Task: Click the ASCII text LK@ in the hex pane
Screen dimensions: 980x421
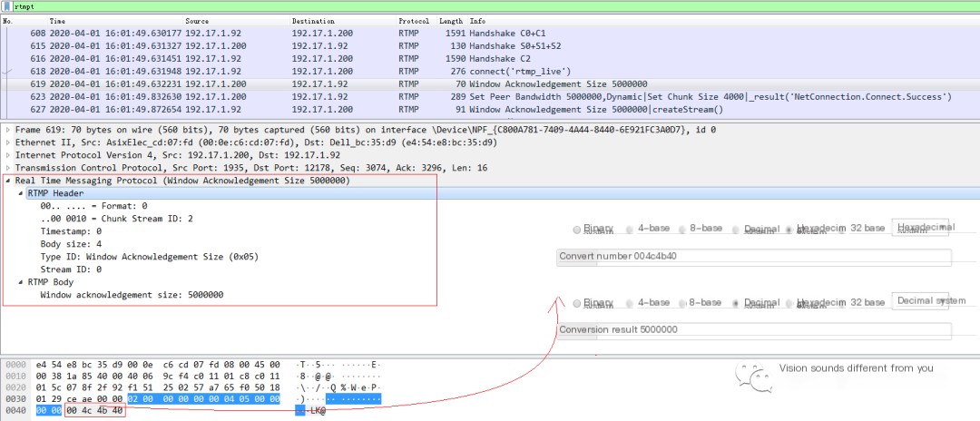Action: click(x=318, y=411)
